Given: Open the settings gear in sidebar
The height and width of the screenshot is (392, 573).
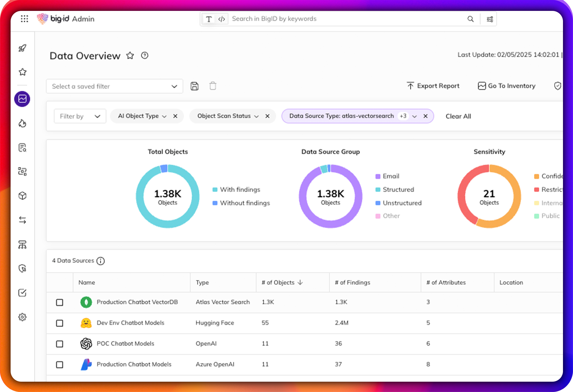Looking at the screenshot, I should coord(22,317).
